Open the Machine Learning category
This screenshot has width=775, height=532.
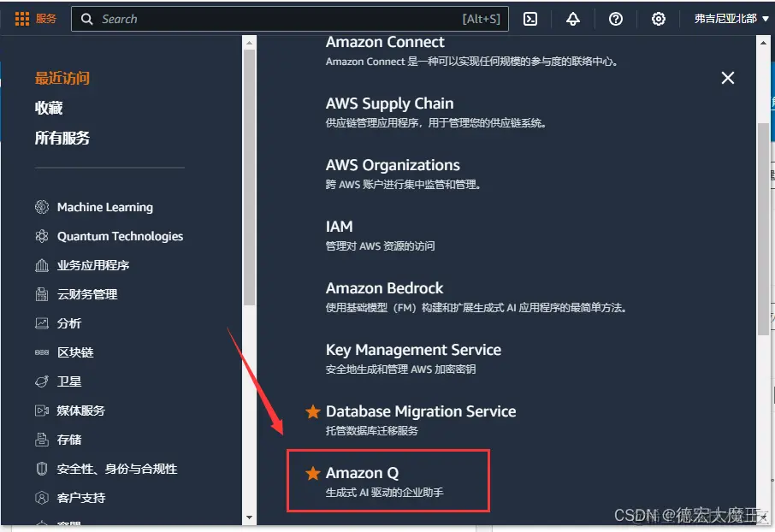(x=105, y=207)
